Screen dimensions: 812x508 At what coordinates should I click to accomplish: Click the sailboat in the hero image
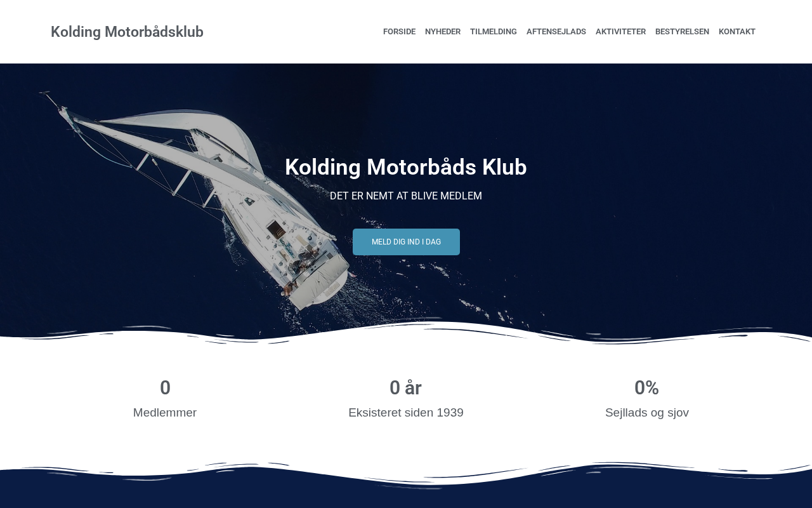209,197
